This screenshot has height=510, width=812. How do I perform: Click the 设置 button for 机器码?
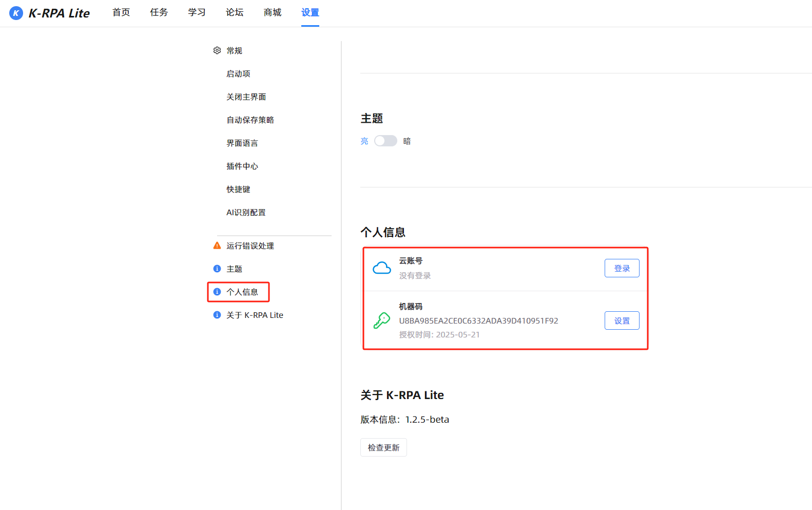click(622, 320)
